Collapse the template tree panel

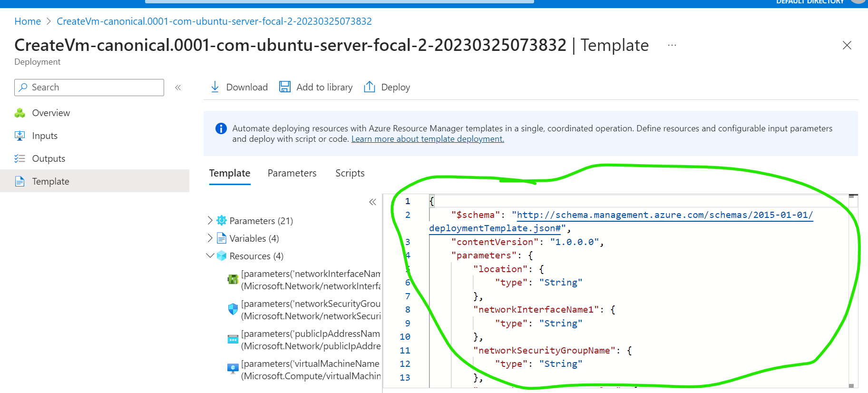coord(372,202)
